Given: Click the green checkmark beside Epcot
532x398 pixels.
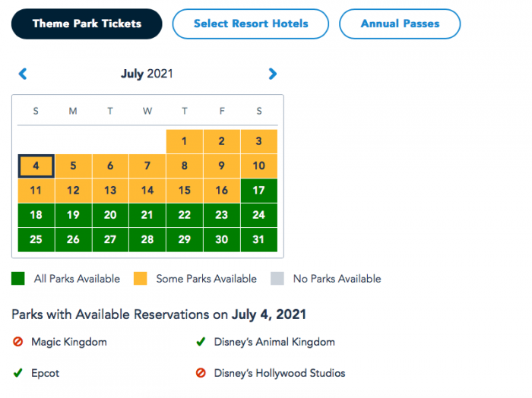Looking at the screenshot, I should [x=18, y=373].
